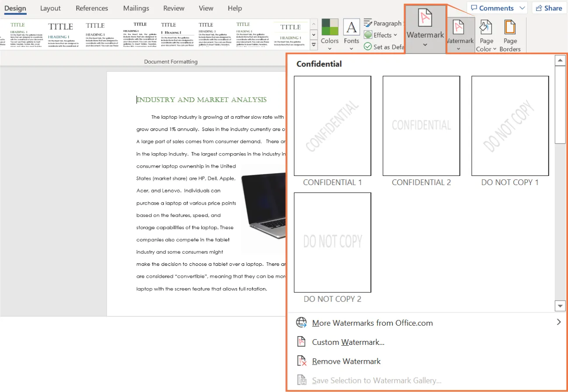568x392 pixels.
Task: Select the CONFIDENTIAL 1 watermark thumbnail
Action: (332, 126)
